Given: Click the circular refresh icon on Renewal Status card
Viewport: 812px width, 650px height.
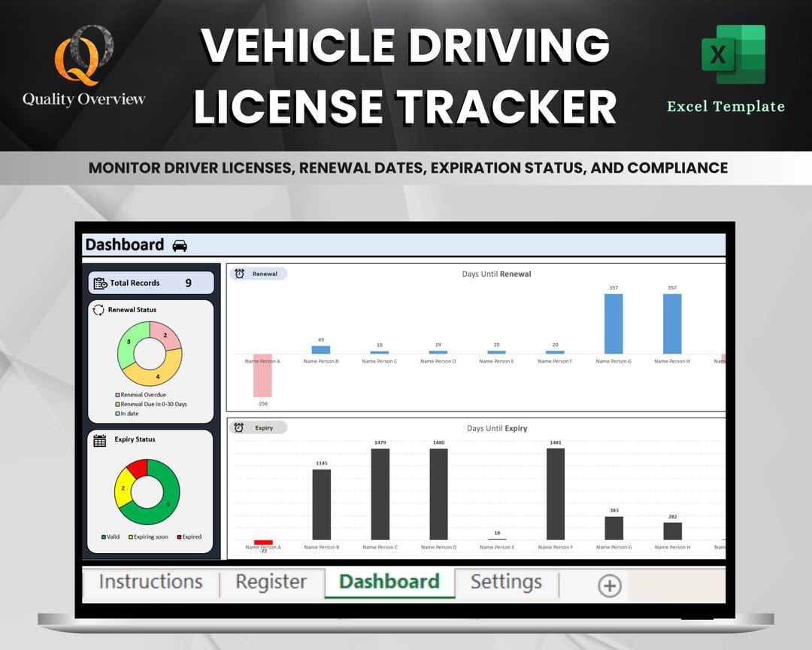Looking at the screenshot, I should pos(98,309).
